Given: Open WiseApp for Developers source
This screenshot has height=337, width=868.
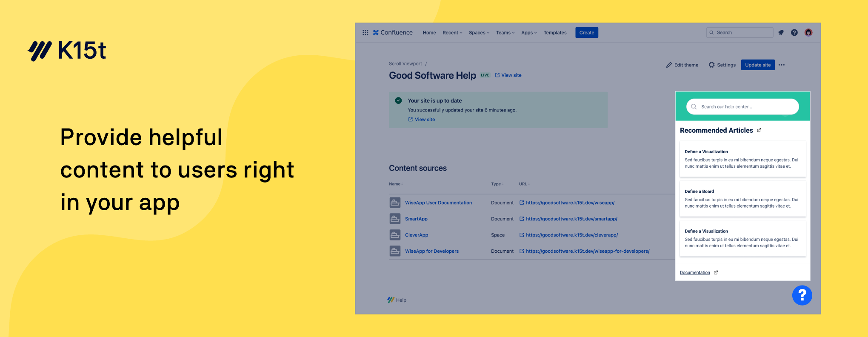Looking at the screenshot, I should [x=432, y=251].
